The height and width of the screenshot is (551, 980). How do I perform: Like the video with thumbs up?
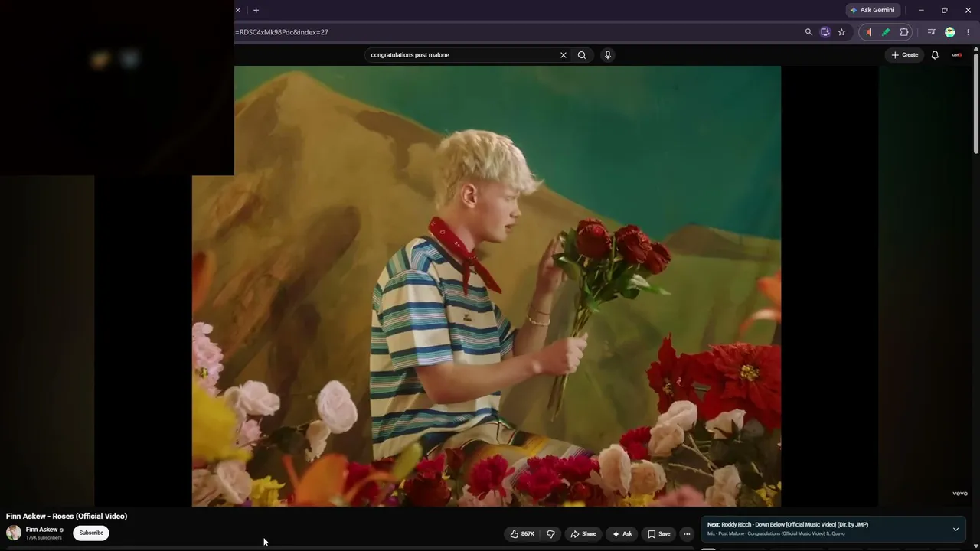pyautogui.click(x=522, y=534)
